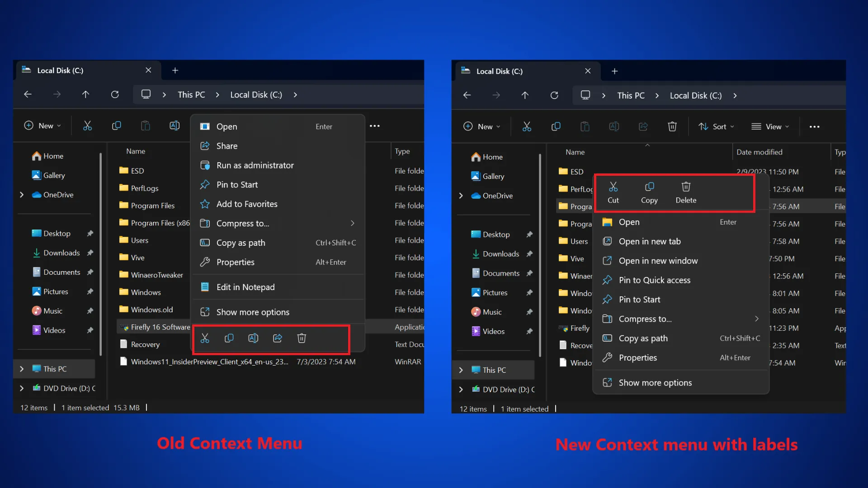Click the Delete icon in old context menu toolbar

(302, 337)
